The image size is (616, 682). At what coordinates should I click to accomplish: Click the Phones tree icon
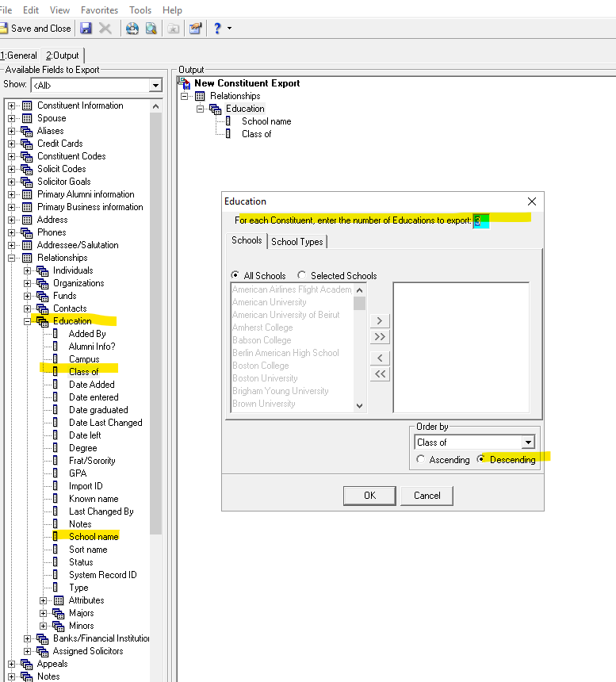26,232
